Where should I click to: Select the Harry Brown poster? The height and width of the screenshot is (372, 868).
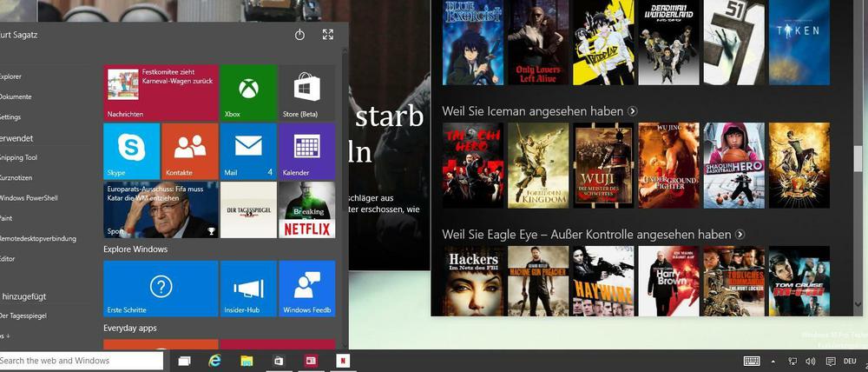(668, 281)
